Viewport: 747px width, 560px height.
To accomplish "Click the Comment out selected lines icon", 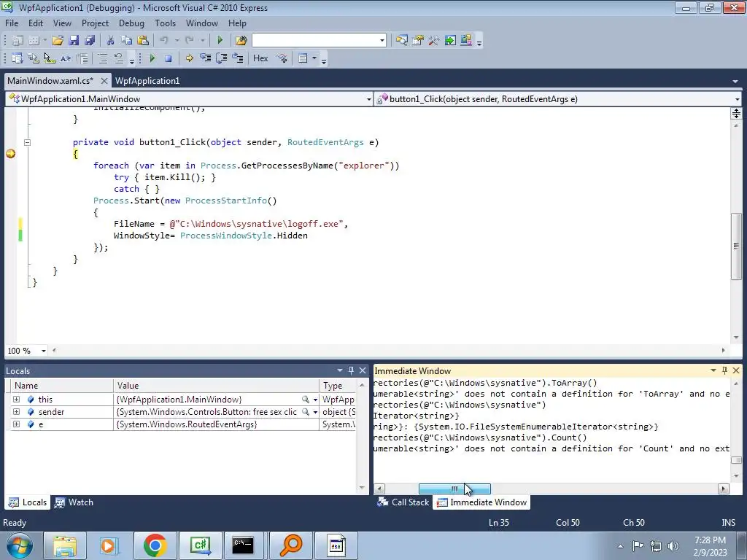I will [x=102, y=58].
